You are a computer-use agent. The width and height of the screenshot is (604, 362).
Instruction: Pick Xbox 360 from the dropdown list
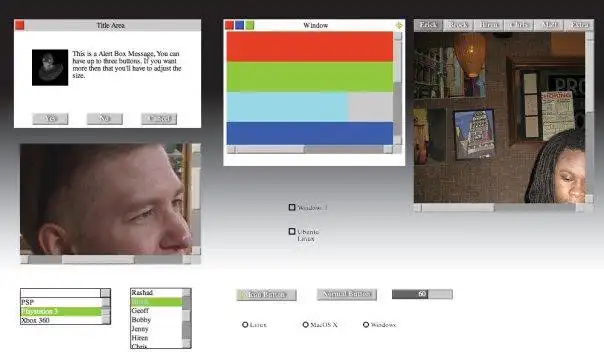coord(61,320)
